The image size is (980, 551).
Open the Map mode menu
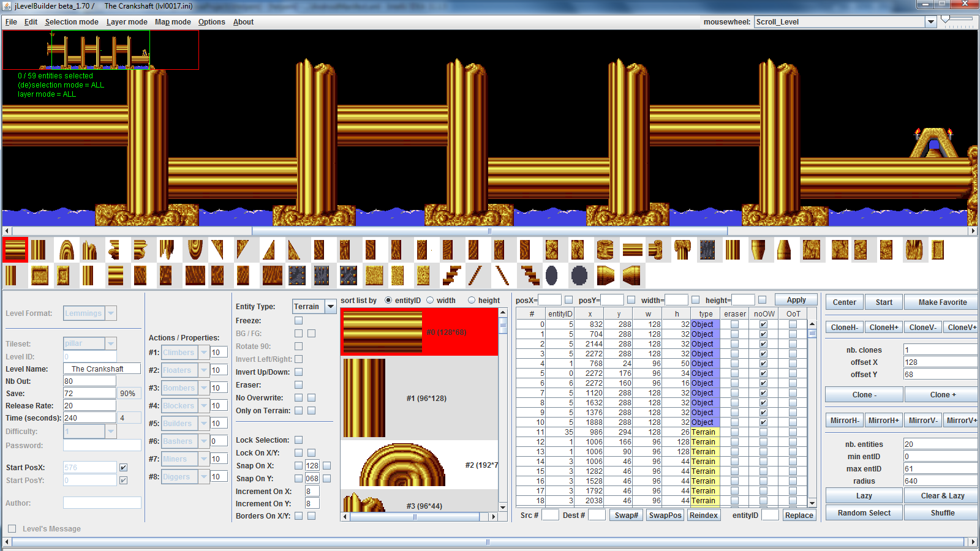[x=173, y=21]
